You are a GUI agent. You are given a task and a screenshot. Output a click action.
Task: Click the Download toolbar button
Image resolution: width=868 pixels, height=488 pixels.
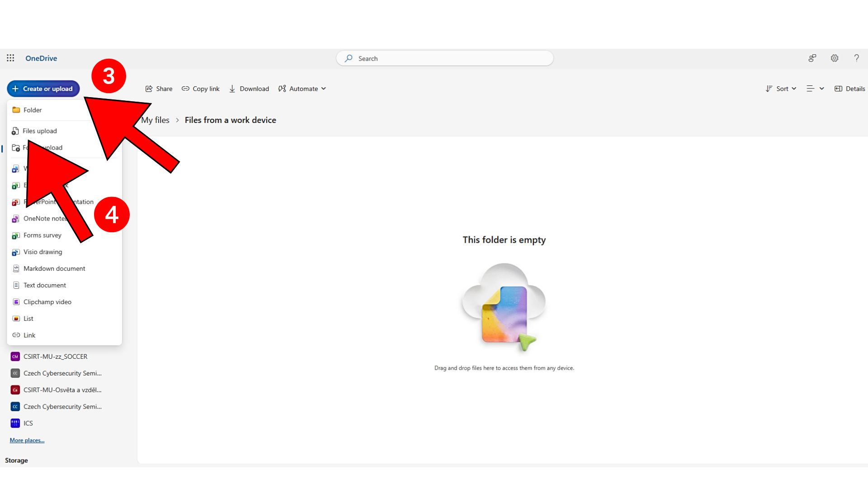249,89
